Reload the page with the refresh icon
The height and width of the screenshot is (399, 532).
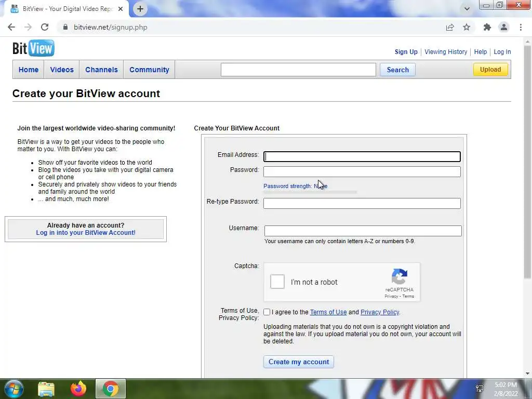tap(45, 27)
